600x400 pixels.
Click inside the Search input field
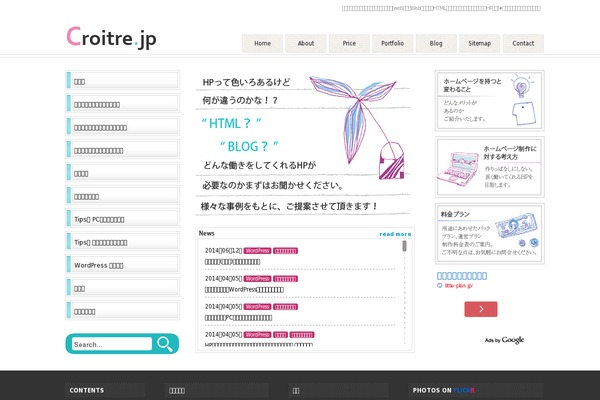112,344
